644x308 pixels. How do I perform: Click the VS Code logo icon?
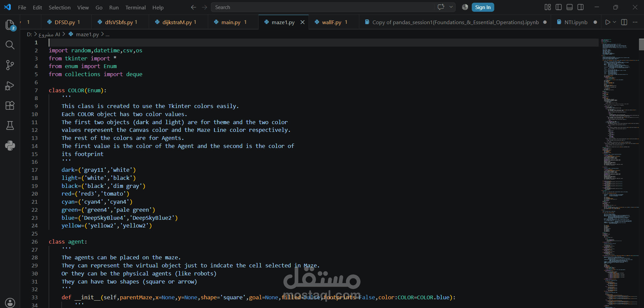[7, 7]
